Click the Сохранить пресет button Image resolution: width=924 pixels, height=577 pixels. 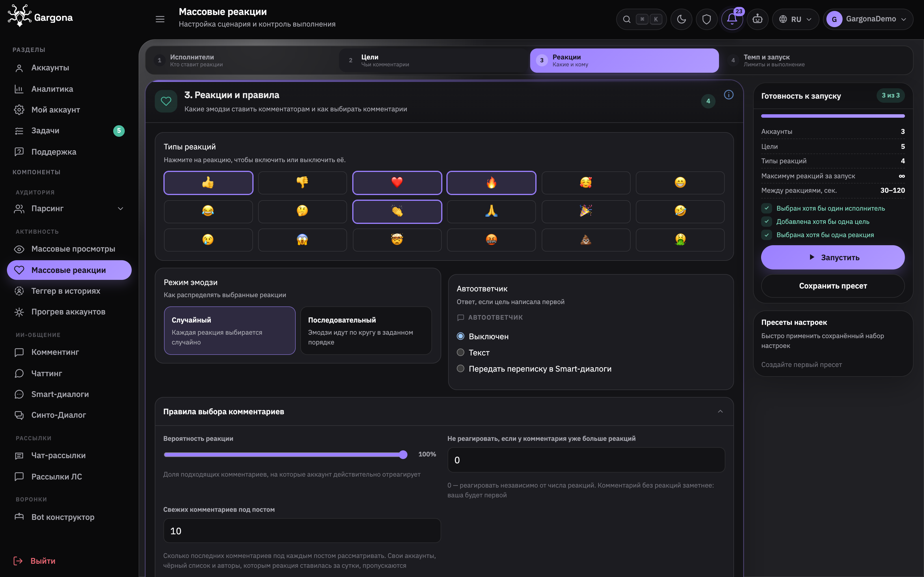[833, 286]
